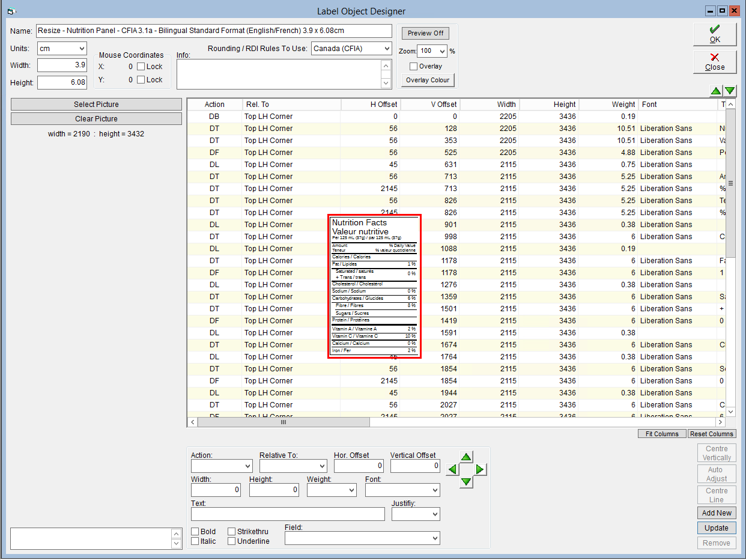Screen dimensions: 746x560
Task: Click the Clear Picture button
Action: 96,119
